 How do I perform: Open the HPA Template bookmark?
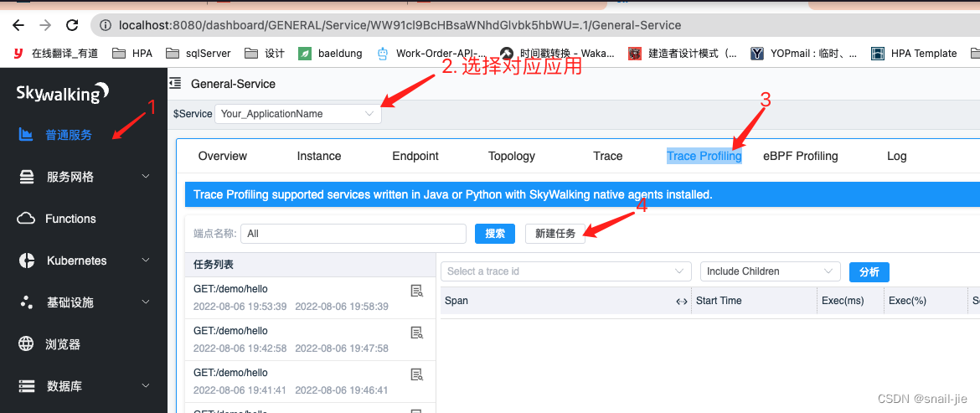tap(915, 53)
